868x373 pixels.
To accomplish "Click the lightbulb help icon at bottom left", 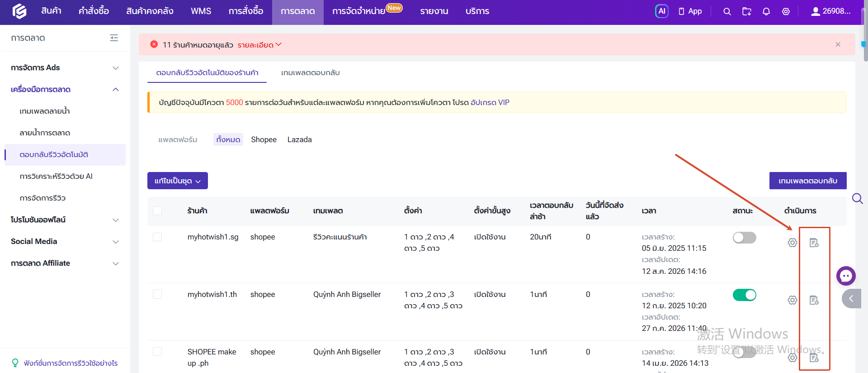I will [x=15, y=363].
